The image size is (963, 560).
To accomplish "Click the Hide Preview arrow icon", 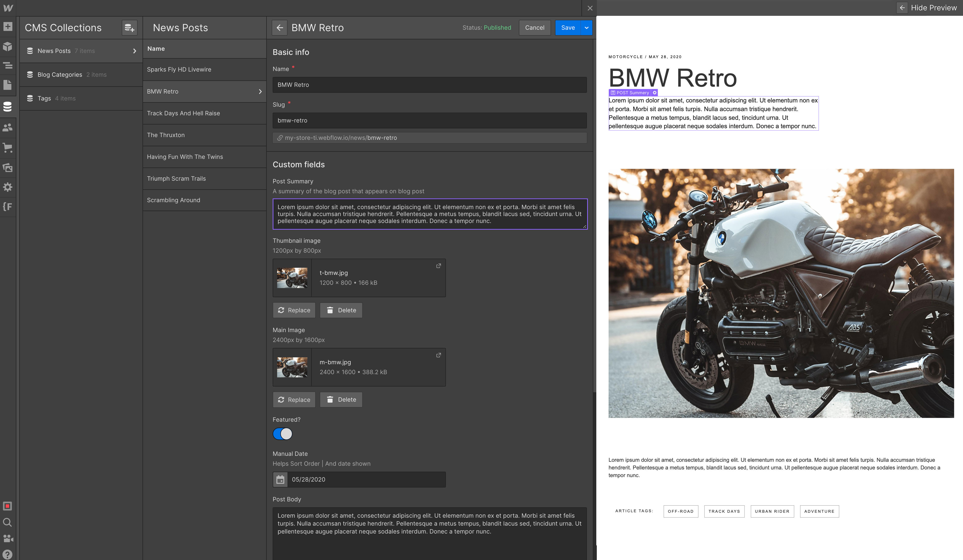I will click(902, 8).
